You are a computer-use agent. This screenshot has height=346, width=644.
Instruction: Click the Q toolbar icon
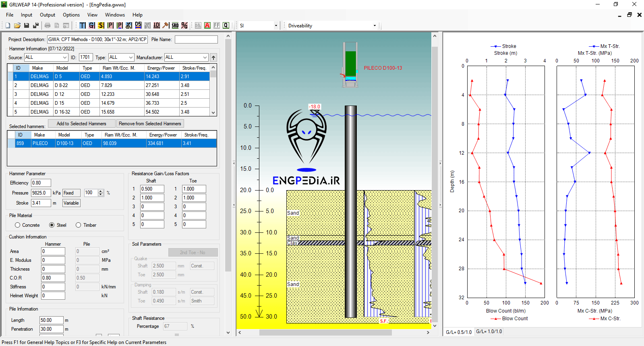(226, 25)
